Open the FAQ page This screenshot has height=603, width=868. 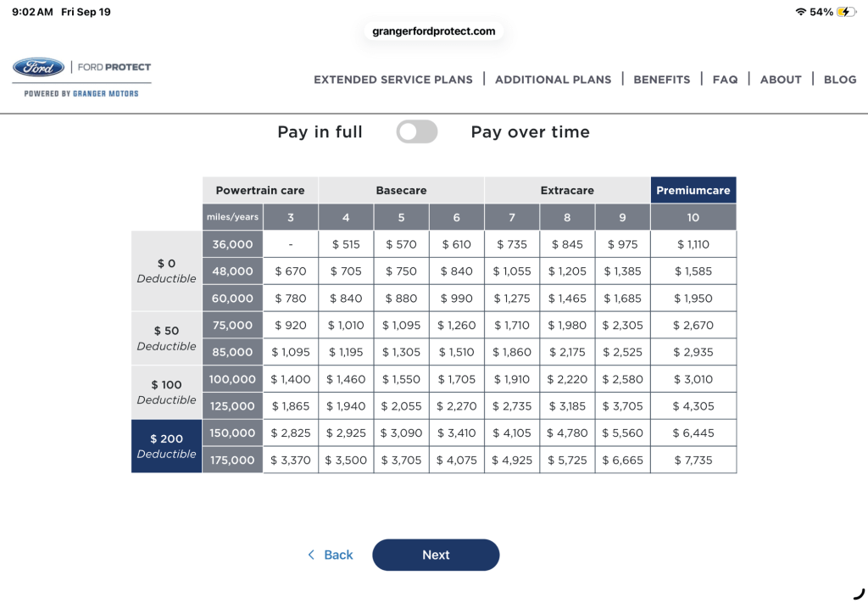[725, 80]
